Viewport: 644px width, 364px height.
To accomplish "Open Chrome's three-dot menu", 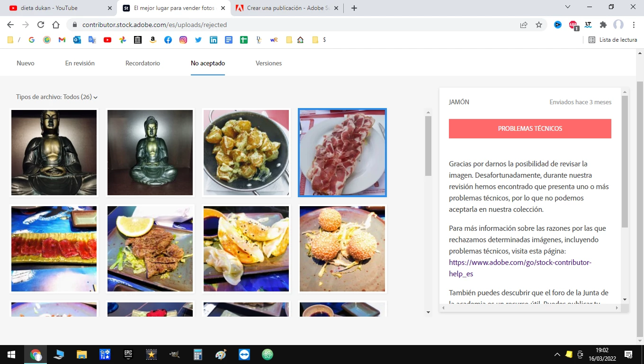I will coord(634,25).
